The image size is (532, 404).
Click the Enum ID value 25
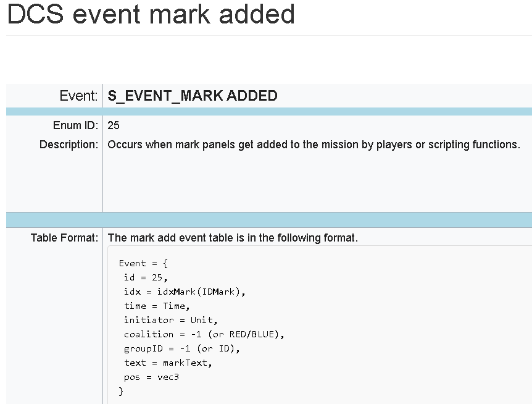click(x=114, y=125)
